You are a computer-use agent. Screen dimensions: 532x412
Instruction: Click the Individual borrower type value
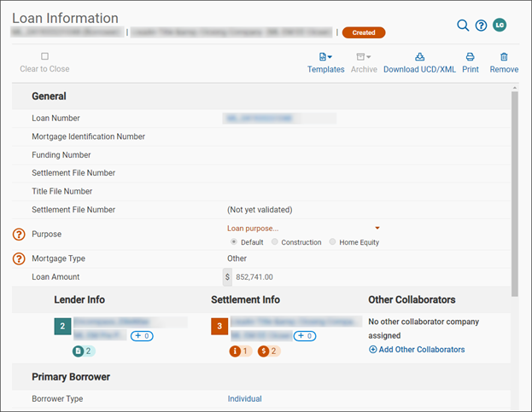point(244,399)
